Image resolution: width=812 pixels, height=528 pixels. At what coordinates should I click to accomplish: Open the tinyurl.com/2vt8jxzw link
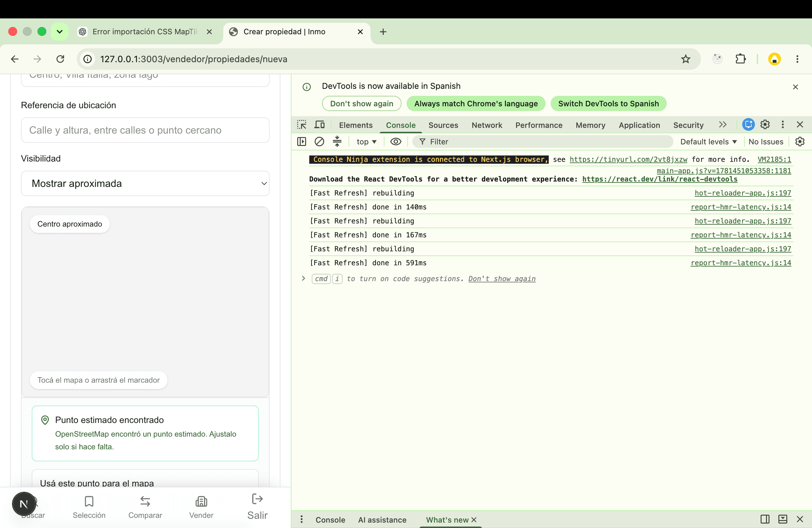[x=628, y=159]
